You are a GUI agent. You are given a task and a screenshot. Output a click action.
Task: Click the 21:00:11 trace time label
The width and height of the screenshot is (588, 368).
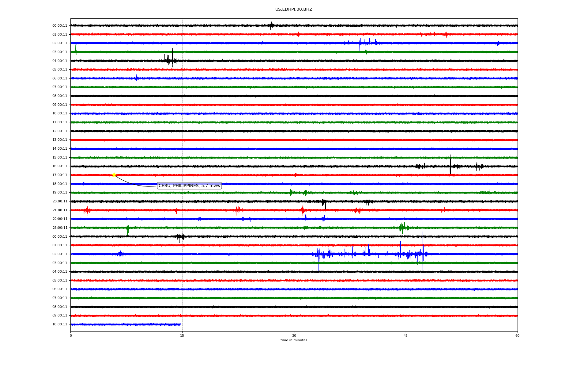pyautogui.click(x=60, y=210)
